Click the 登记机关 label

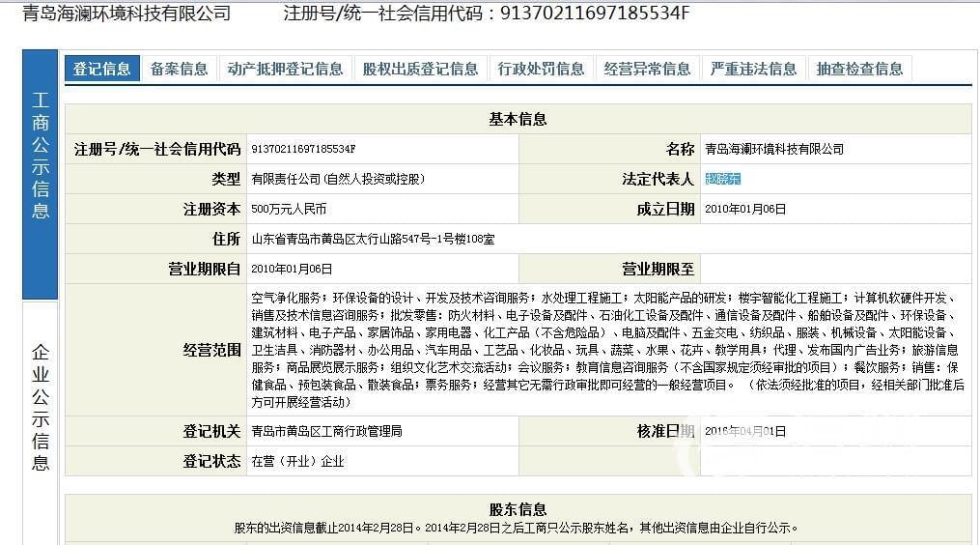211,431
